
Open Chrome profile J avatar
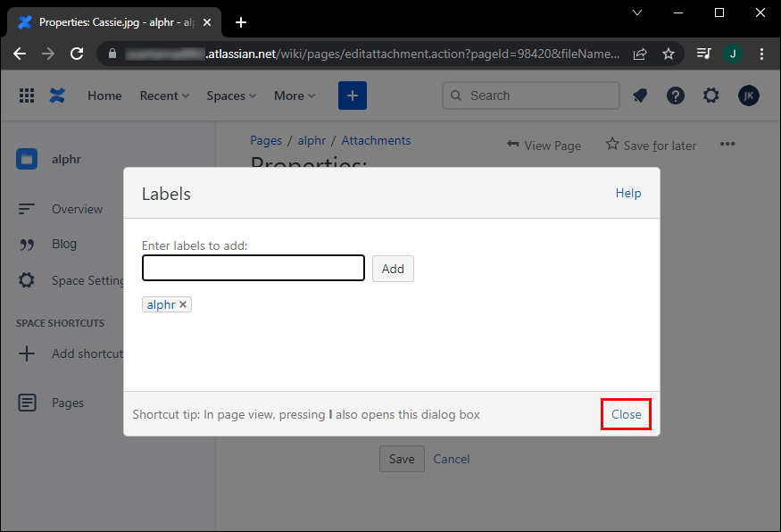[x=733, y=54]
